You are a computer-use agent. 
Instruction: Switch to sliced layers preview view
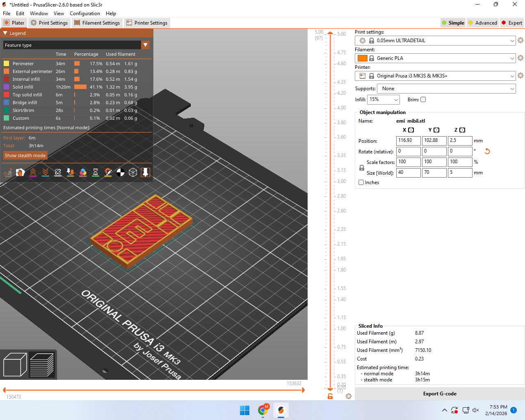42,364
